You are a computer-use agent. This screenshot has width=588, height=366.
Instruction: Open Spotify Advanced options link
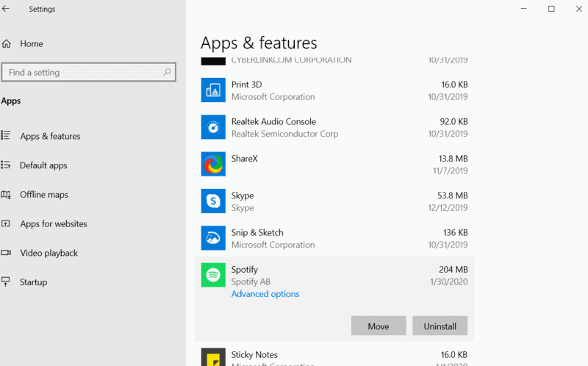(x=265, y=294)
